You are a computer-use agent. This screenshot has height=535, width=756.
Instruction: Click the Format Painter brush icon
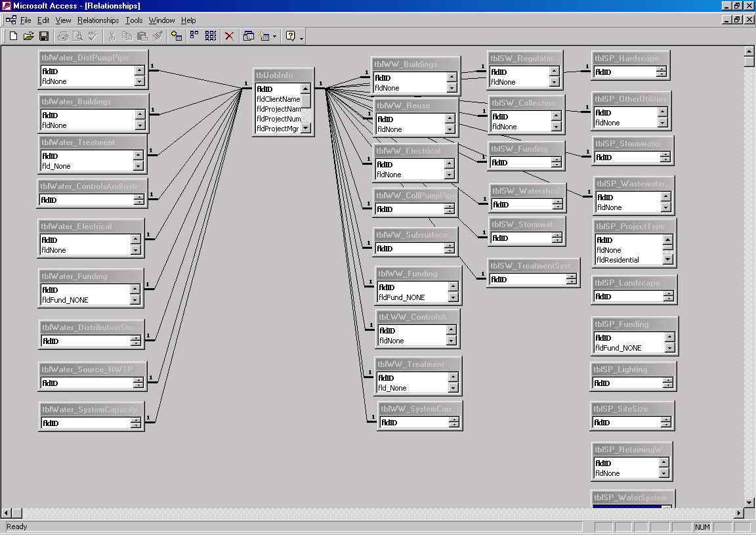[157, 36]
